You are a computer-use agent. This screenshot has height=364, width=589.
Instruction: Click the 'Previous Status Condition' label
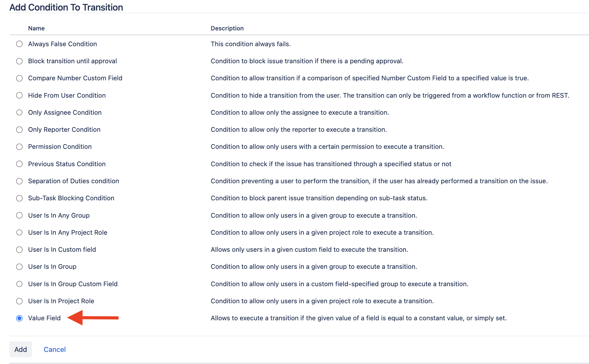point(67,164)
